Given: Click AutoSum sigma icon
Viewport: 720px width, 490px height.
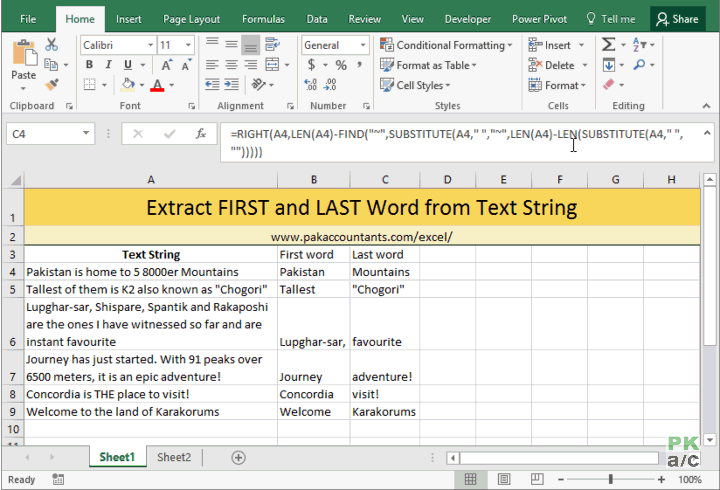Looking at the screenshot, I should [x=608, y=45].
